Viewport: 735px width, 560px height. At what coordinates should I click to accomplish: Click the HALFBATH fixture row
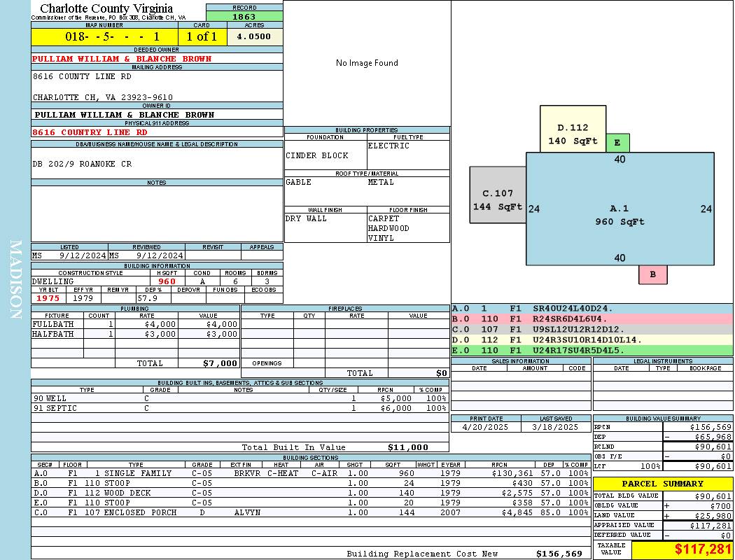pyautogui.click(x=136, y=334)
